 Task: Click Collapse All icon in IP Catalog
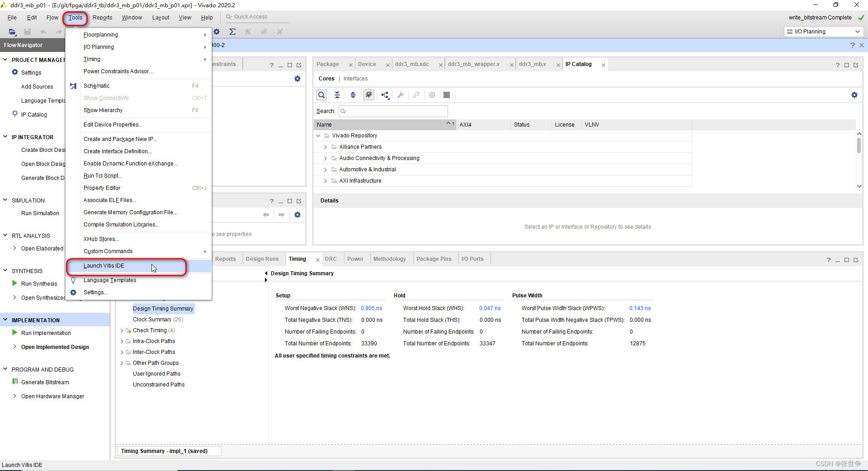[x=337, y=95]
